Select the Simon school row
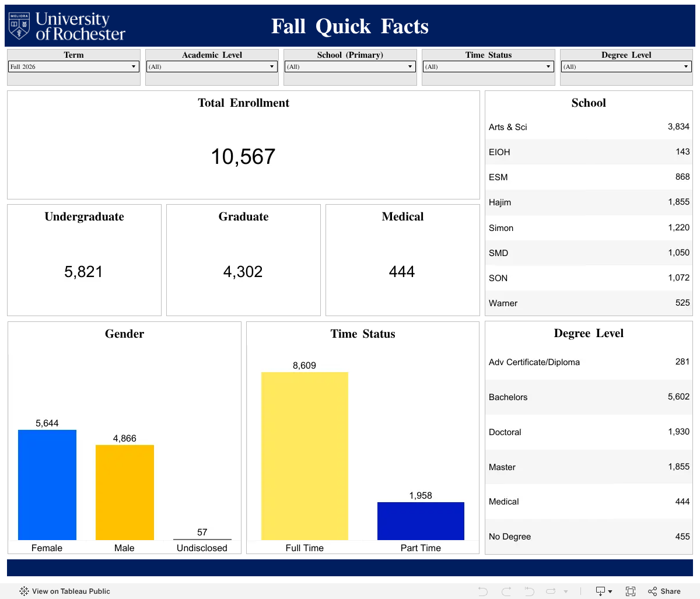 coord(589,227)
